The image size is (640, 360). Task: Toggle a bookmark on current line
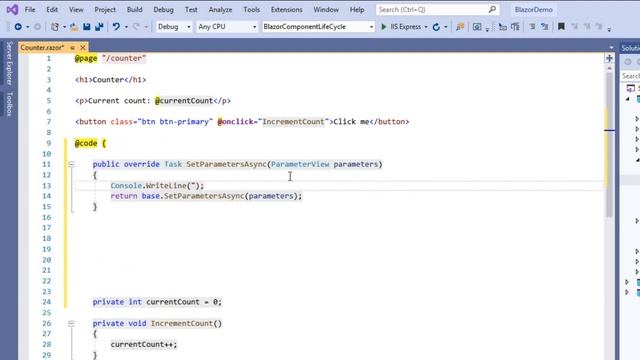coord(561,27)
